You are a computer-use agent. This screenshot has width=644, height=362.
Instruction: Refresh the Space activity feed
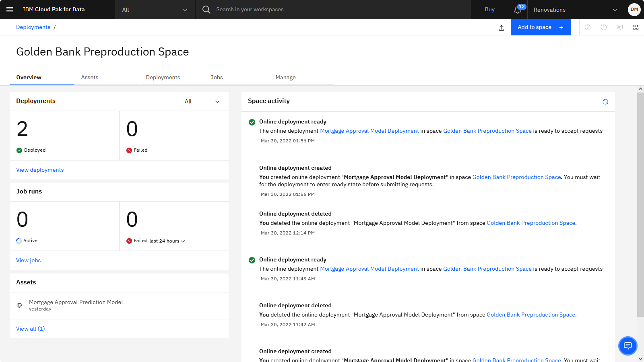(x=605, y=102)
